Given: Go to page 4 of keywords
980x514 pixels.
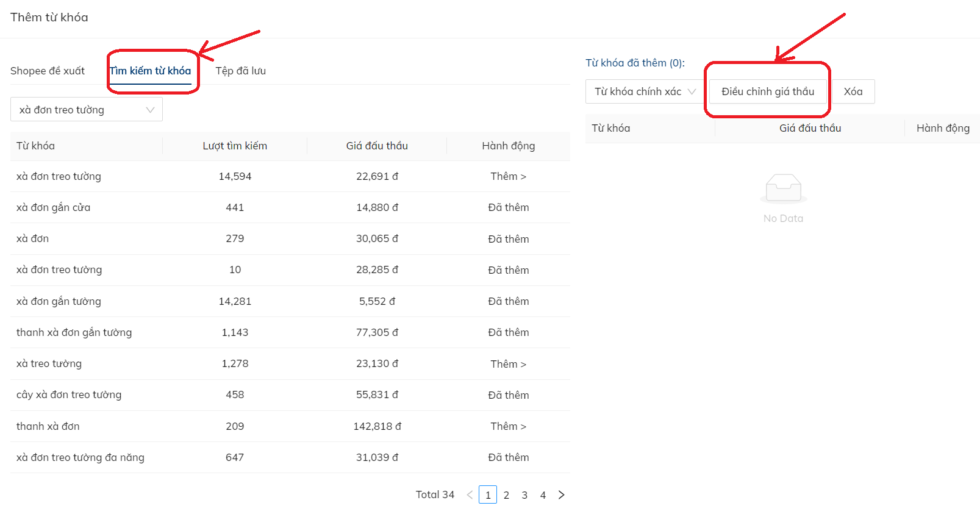Looking at the screenshot, I should [x=543, y=495].
